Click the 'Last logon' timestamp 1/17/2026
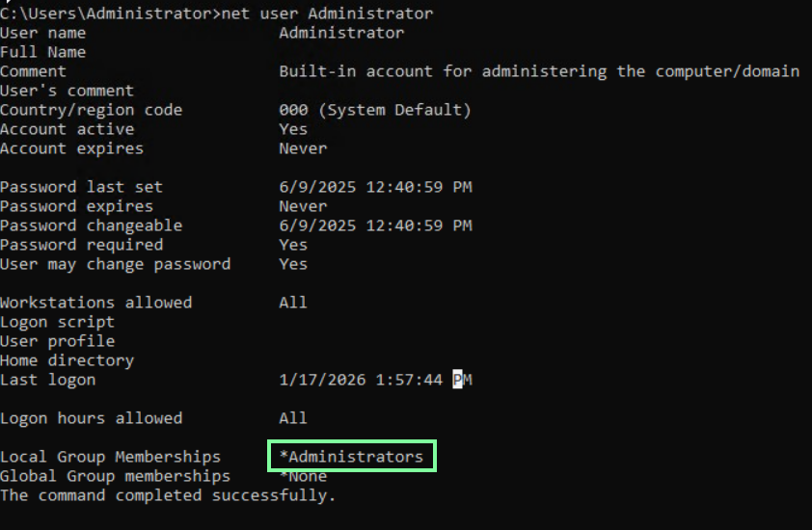This screenshot has height=530, width=812. (374, 380)
